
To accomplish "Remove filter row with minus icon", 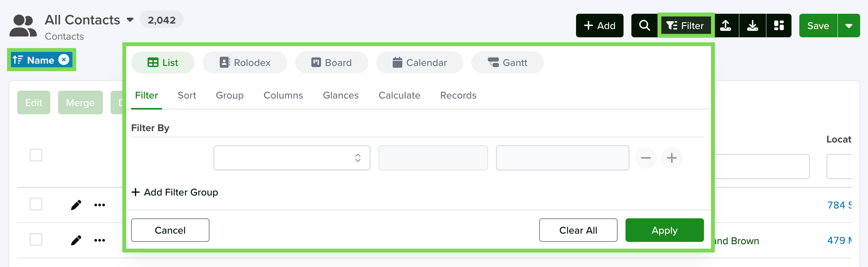I will (x=646, y=158).
